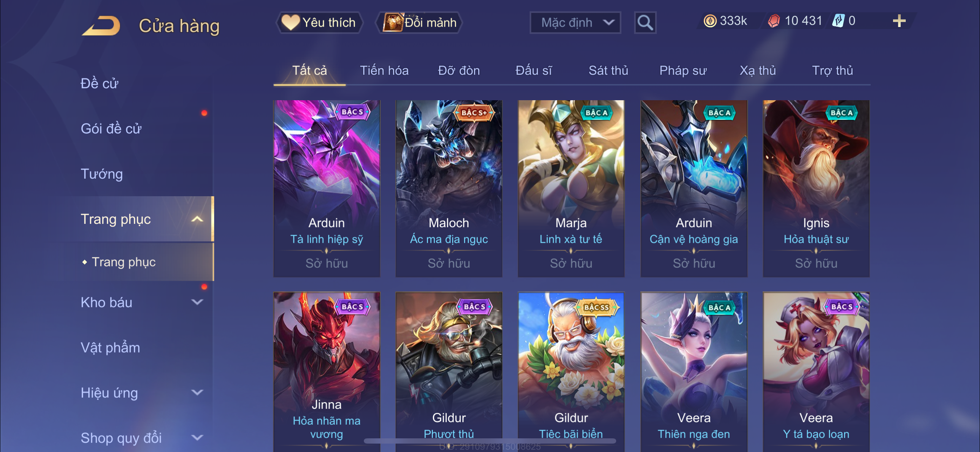Select Maloch Ác ma địa ngục skin card

(449, 189)
